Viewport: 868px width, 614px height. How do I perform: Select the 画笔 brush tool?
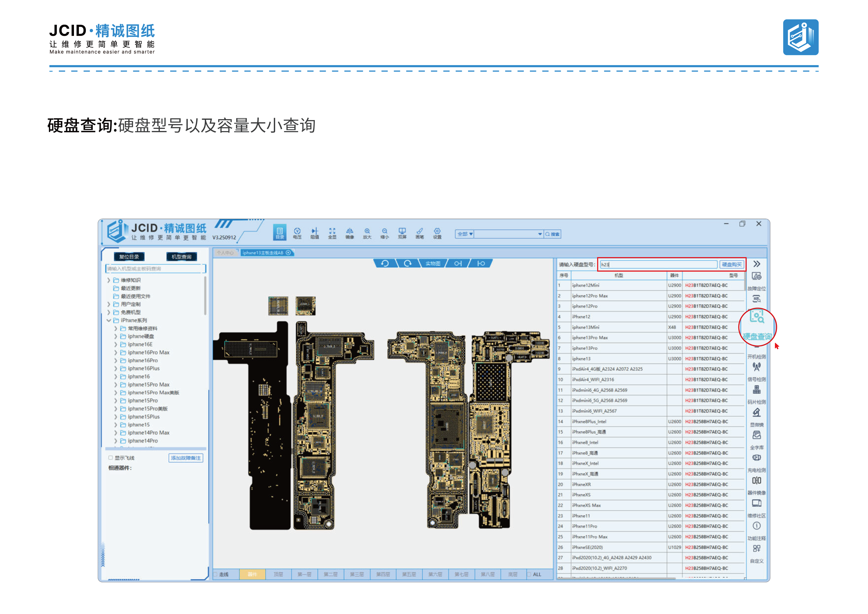click(x=420, y=233)
